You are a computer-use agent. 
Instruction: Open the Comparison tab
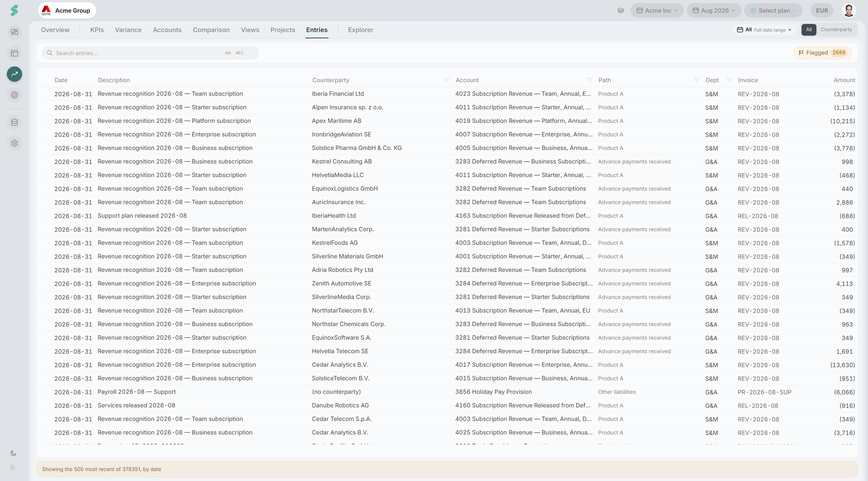[211, 30]
